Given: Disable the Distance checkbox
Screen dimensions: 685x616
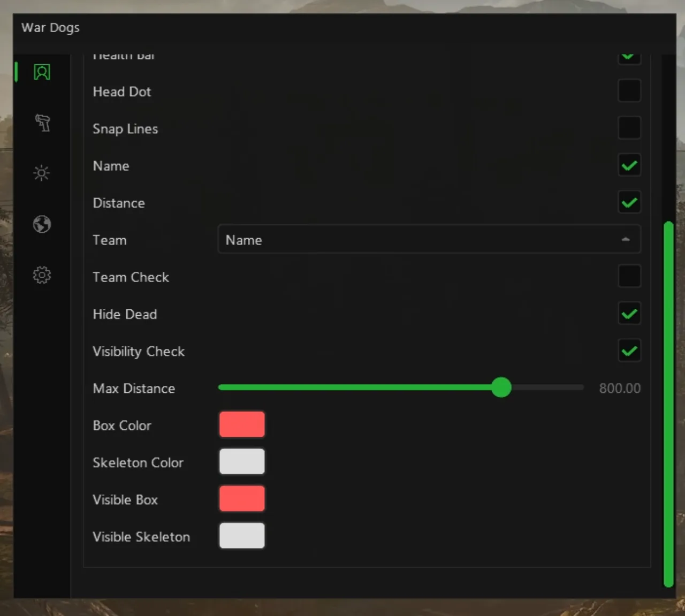Looking at the screenshot, I should [629, 202].
